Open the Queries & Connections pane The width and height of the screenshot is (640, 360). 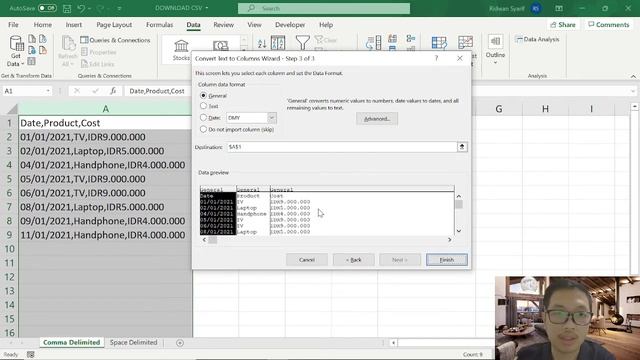[115, 40]
